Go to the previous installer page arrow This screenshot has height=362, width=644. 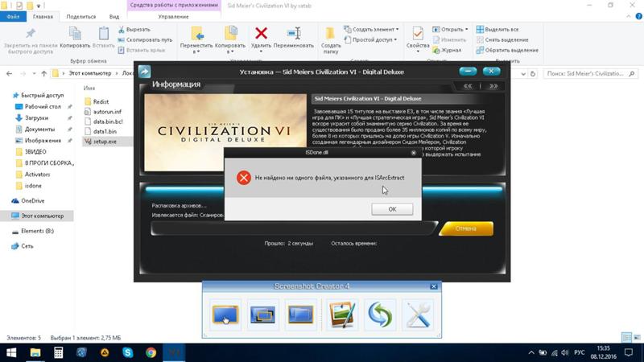tap(468, 86)
